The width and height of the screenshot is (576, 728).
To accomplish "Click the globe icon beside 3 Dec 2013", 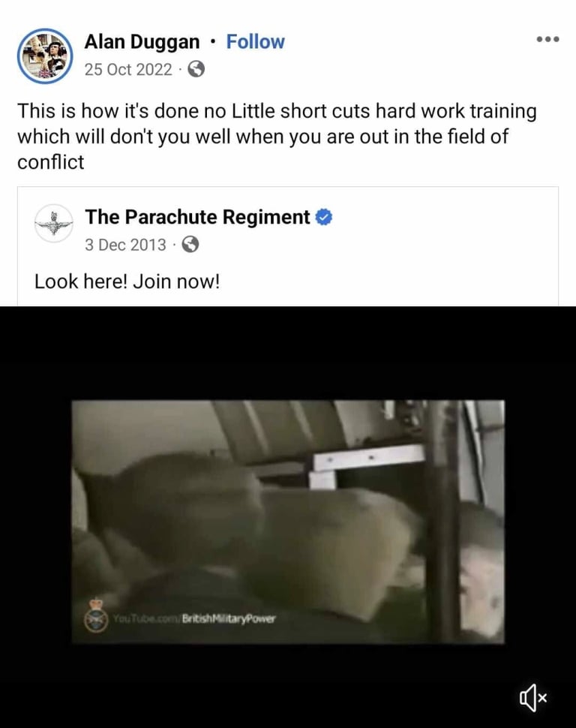I will (x=190, y=244).
